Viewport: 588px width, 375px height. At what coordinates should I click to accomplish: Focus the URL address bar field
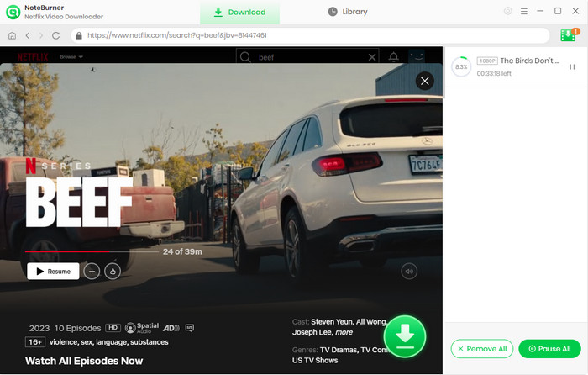click(x=310, y=35)
